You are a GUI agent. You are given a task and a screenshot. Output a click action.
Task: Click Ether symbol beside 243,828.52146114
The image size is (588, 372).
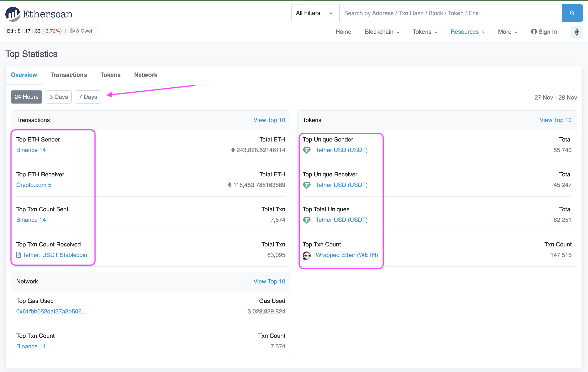click(233, 150)
